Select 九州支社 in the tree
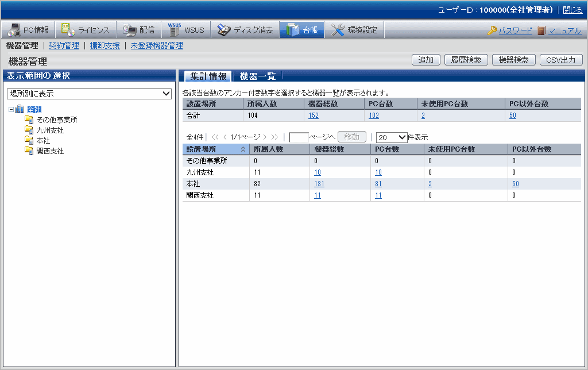 (x=50, y=130)
